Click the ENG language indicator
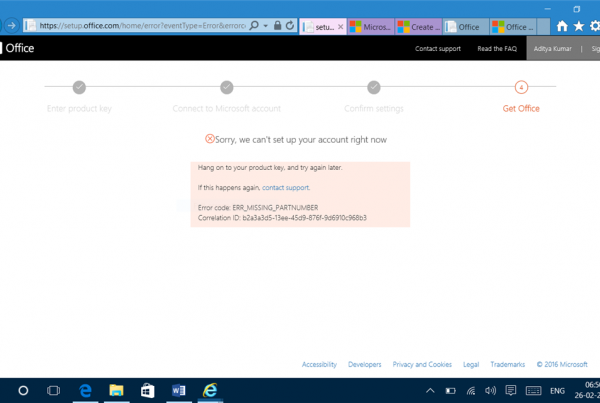 click(557, 391)
